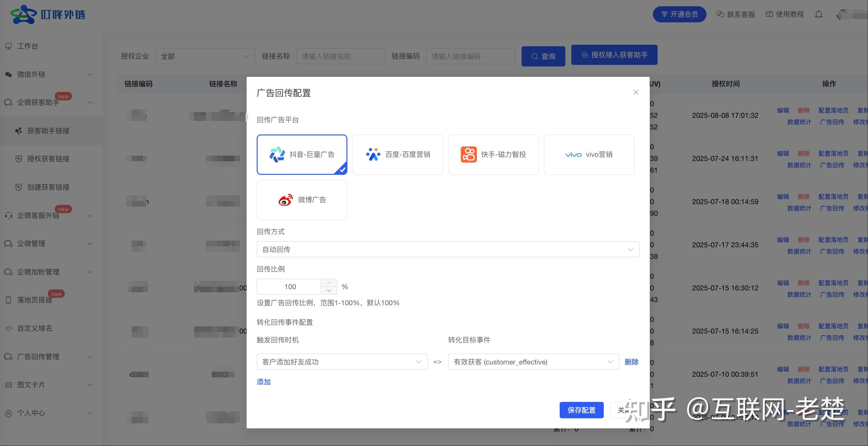The width and height of the screenshot is (868, 446).
Task: Click the 回传比例 percentage input field
Action: pos(289,287)
